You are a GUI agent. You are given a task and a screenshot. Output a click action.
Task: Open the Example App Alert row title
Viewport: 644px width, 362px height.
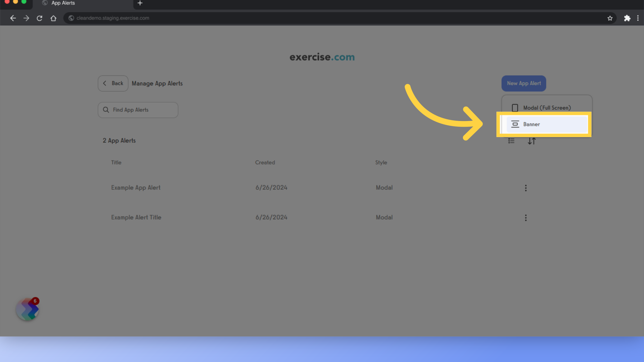point(136,188)
